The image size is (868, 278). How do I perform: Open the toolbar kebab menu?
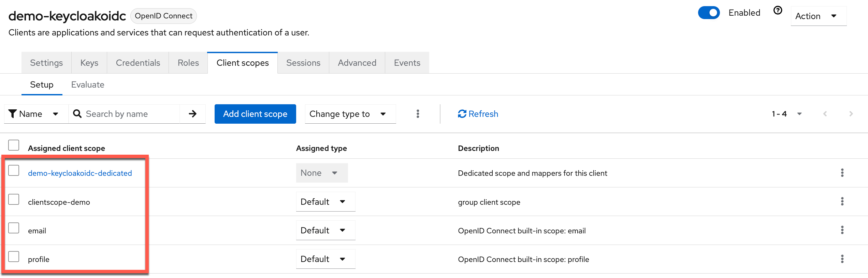click(x=418, y=114)
